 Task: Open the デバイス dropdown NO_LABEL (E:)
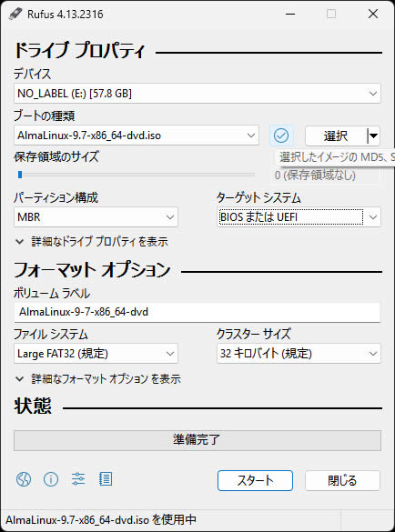tap(197, 94)
